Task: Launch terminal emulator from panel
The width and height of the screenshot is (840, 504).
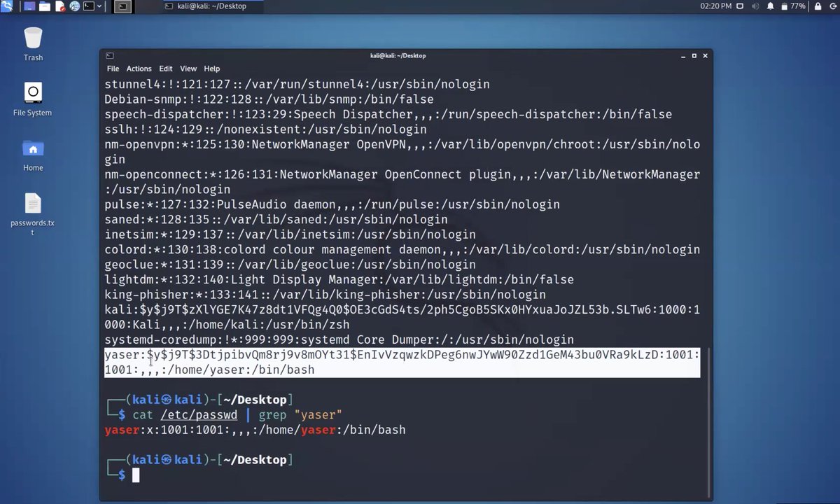Action: [89, 6]
